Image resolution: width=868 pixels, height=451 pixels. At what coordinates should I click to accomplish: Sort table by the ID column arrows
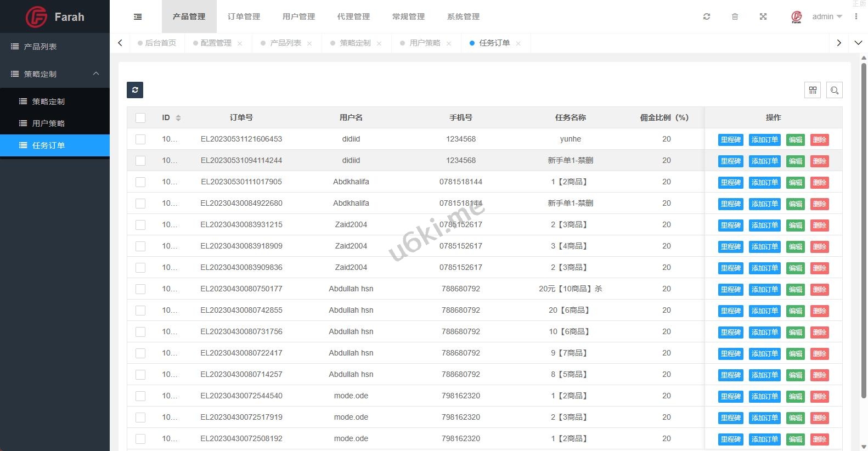coord(178,118)
